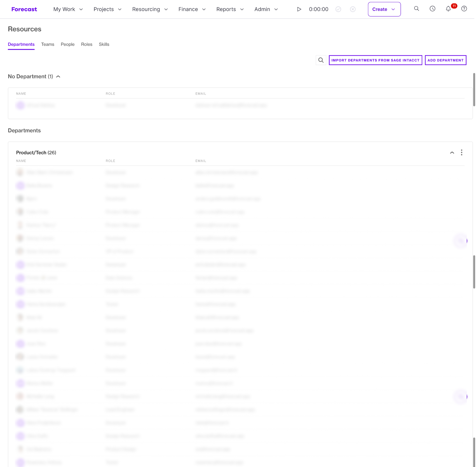Click the timer discard X icon
Screen dimensions: 476x467
[353, 9]
